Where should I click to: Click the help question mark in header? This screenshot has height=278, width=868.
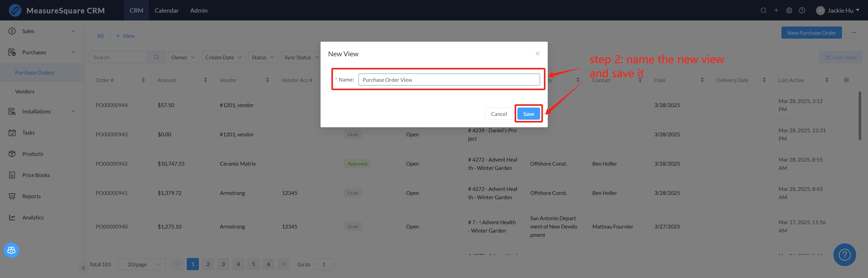(x=802, y=10)
